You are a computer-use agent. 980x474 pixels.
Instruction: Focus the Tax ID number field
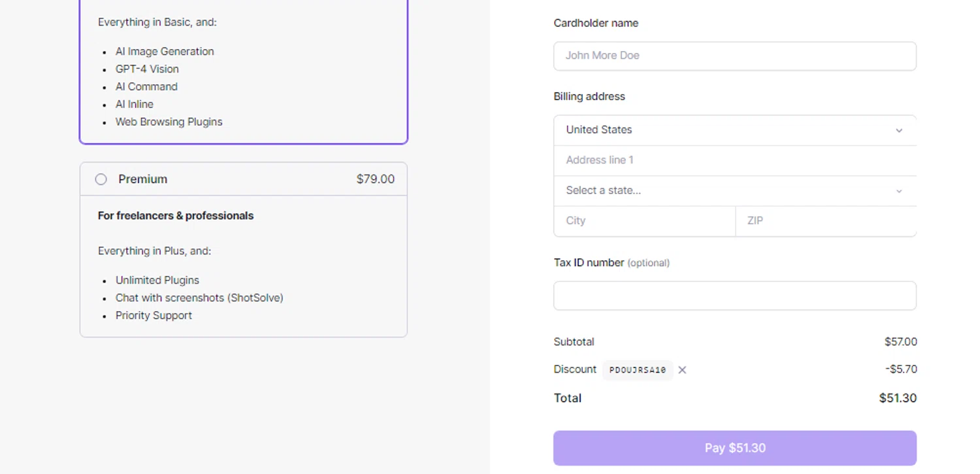click(x=735, y=296)
